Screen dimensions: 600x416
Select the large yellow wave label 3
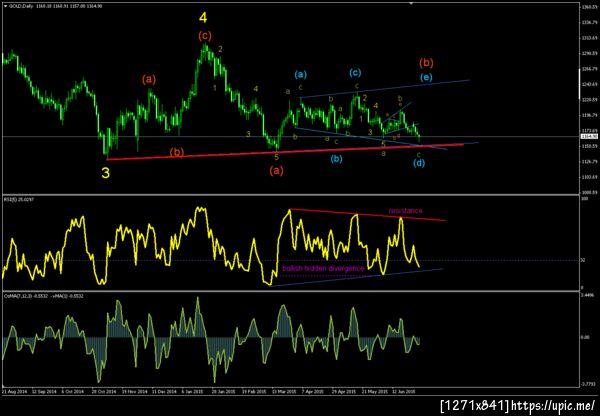[106, 173]
